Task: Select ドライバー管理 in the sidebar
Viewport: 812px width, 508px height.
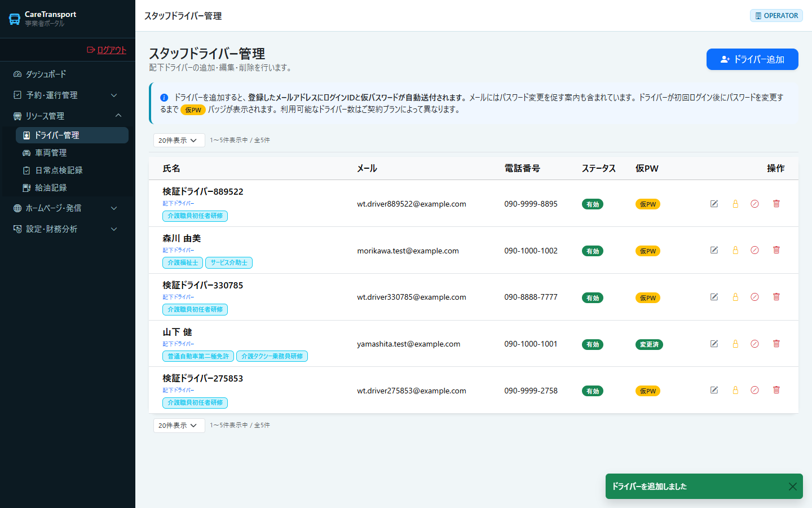Action: click(72, 135)
